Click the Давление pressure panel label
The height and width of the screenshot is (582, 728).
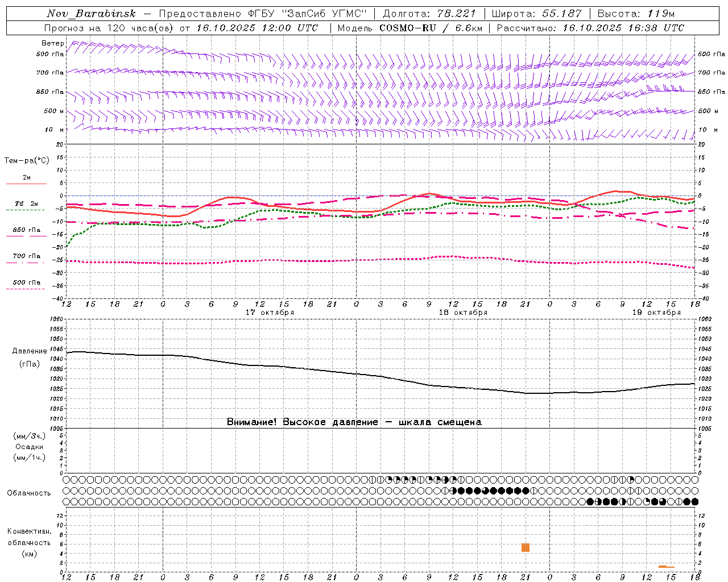(30, 351)
